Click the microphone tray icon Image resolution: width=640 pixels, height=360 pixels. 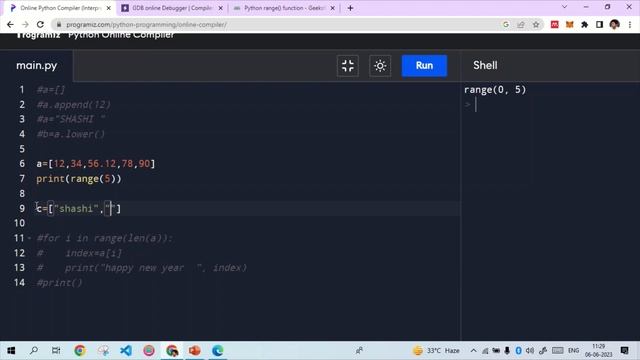pyautogui.click(x=507, y=350)
